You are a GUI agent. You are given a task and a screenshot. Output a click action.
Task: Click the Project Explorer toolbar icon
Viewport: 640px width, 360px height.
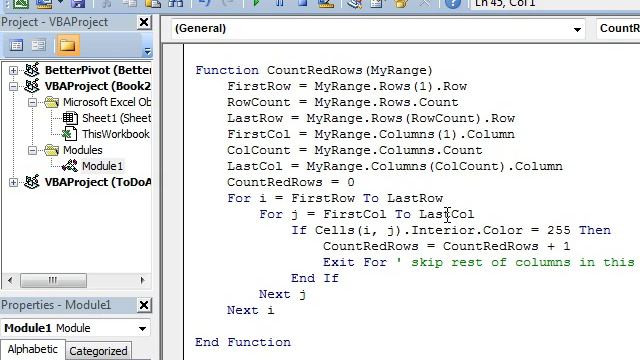pos(354,4)
